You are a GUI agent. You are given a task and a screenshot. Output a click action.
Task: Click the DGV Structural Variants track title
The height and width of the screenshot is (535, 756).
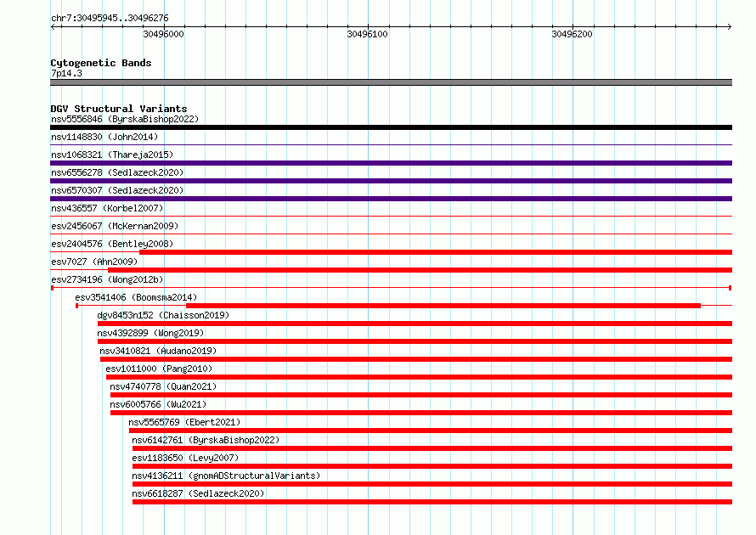(x=119, y=109)
